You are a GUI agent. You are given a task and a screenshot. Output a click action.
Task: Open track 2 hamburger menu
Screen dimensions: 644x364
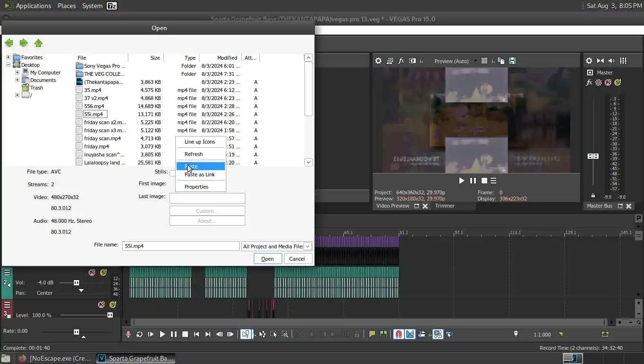point(7,273)
